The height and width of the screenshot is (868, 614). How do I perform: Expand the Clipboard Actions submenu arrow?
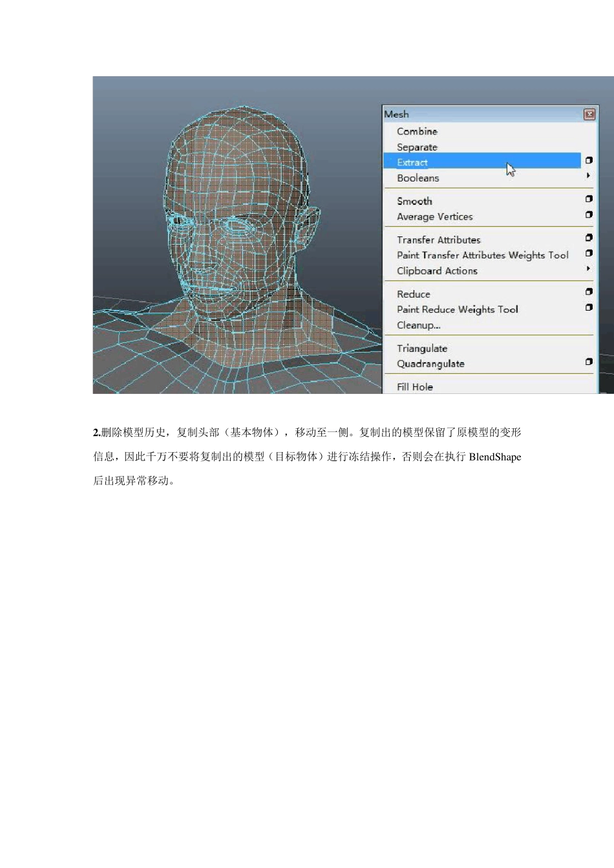click(588, 268)
